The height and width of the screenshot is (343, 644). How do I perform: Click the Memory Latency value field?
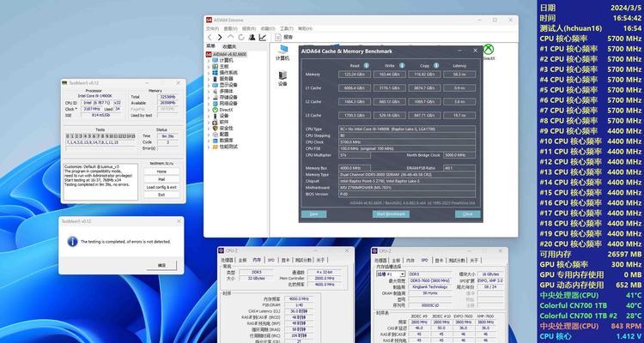[459, 75]
